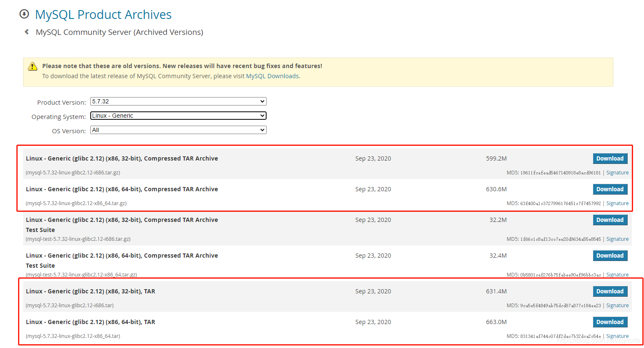This screenshot has width=644, height=348.
Task: Open the OS Version dropdown set to All
Action: coord(178,130)
